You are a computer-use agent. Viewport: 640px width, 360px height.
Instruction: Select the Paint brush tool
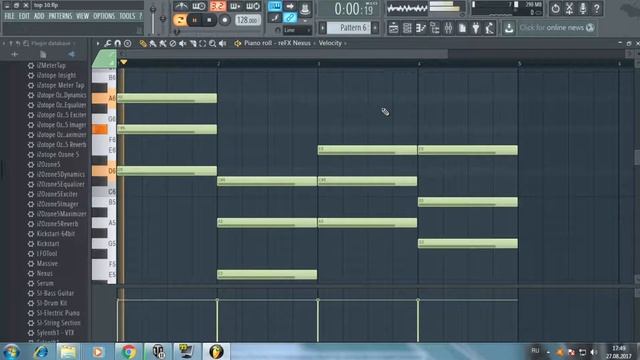coord(153,43)
